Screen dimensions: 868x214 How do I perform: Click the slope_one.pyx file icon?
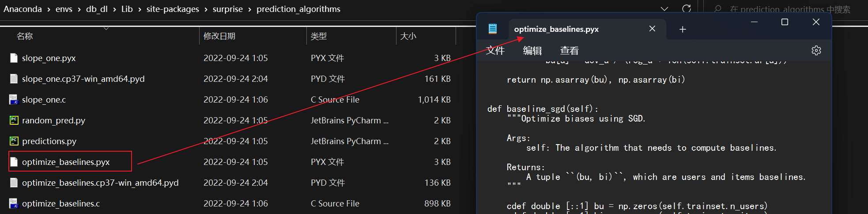14,58
